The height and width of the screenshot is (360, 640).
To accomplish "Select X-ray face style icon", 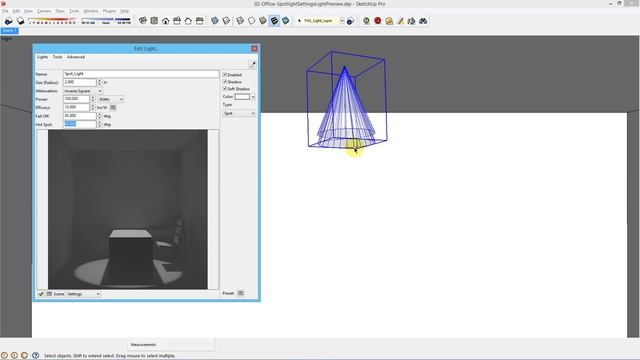I will [215, 20].
